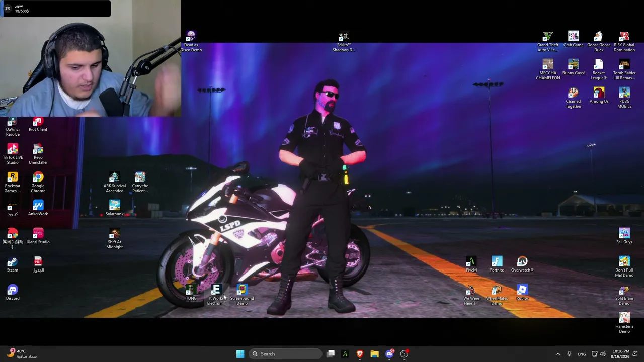Click the Split Brain Demo shortcut

[x=624, y=295]
